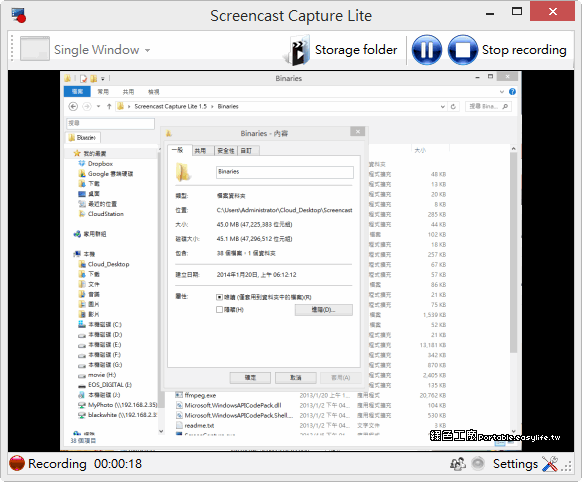Click the Up arrow beside the address bar

pyautogui.click(x=109, y=106)
